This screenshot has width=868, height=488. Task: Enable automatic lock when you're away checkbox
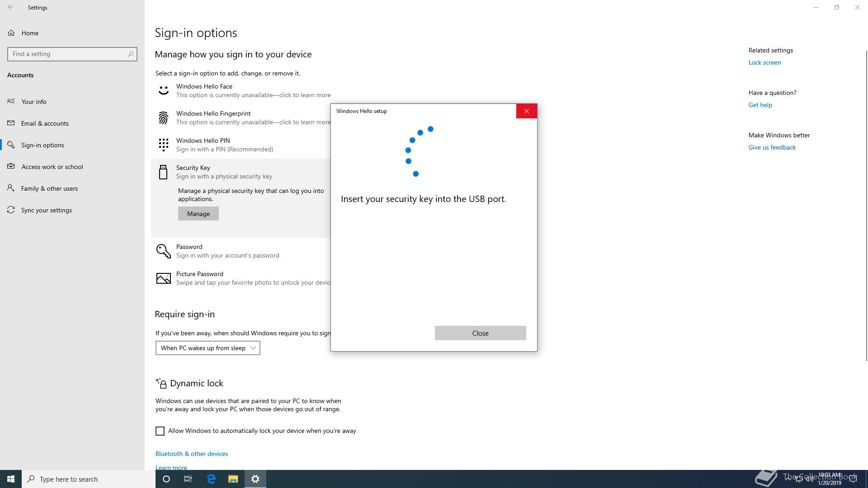point(160,431)
